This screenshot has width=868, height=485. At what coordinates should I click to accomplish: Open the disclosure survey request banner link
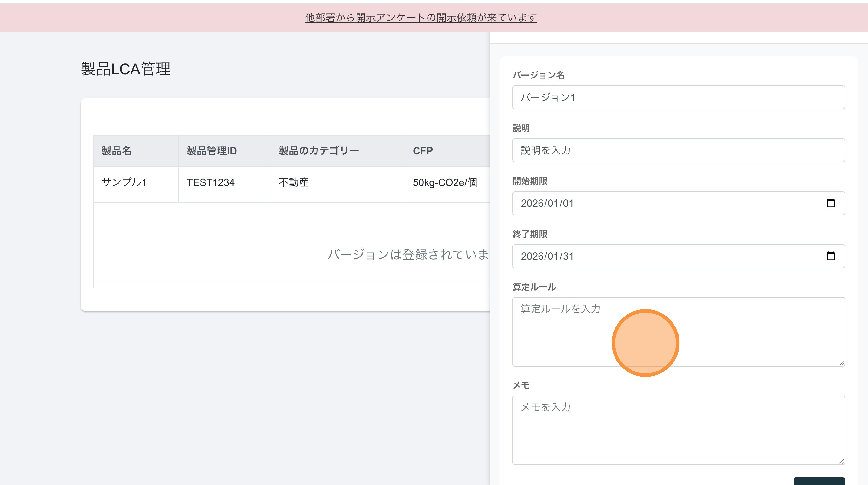click(x=421, y=18)
